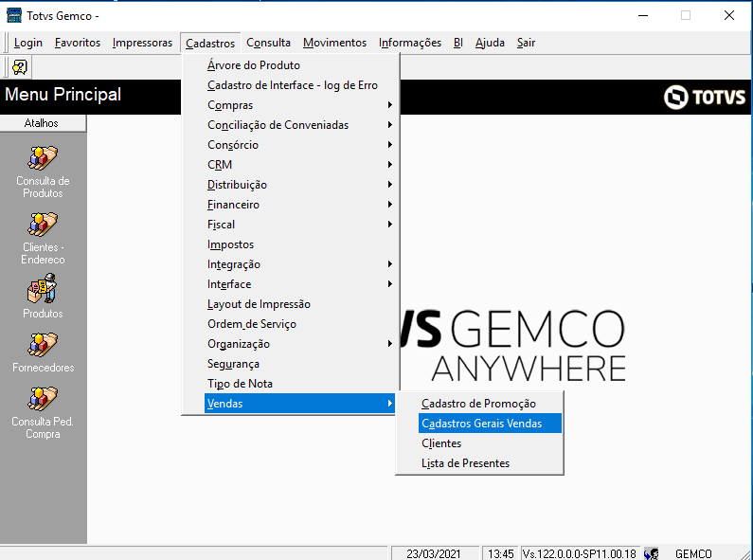753x560 pixels.
Task: Minimize the Totvs Gemco window
Action: coord(642,15)
